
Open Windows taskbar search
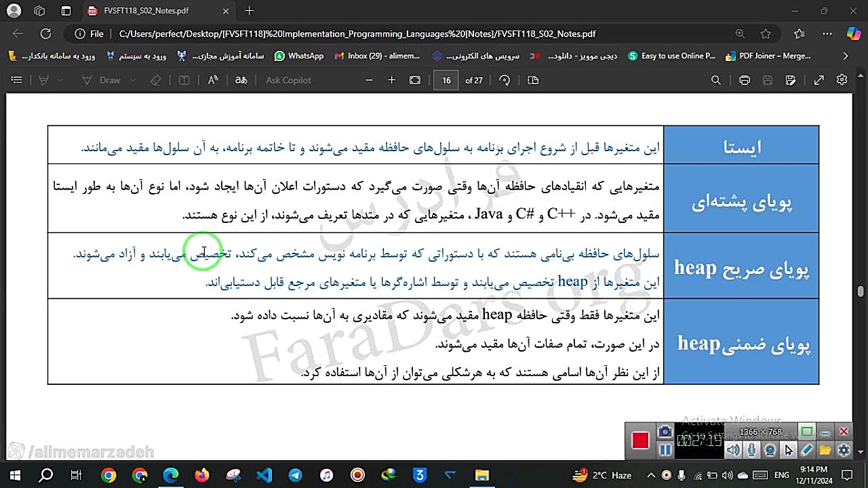click(x=45, y=475)
